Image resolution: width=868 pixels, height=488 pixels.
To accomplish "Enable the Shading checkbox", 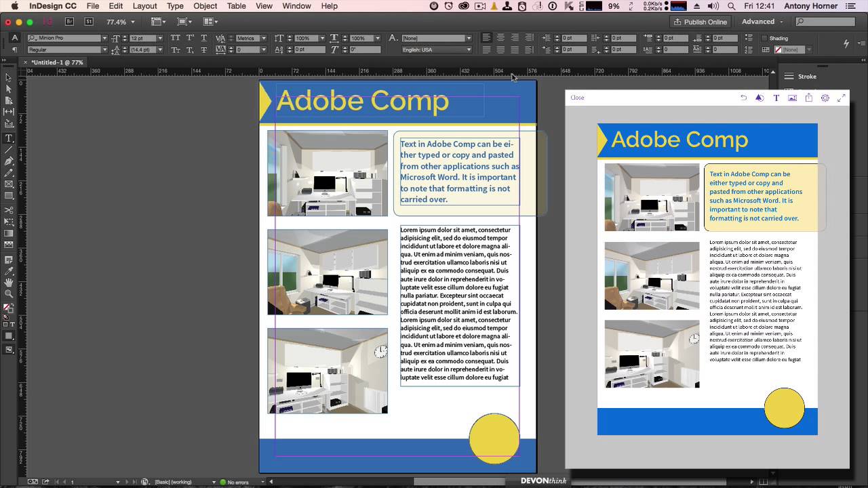I will tap(764, 39).
